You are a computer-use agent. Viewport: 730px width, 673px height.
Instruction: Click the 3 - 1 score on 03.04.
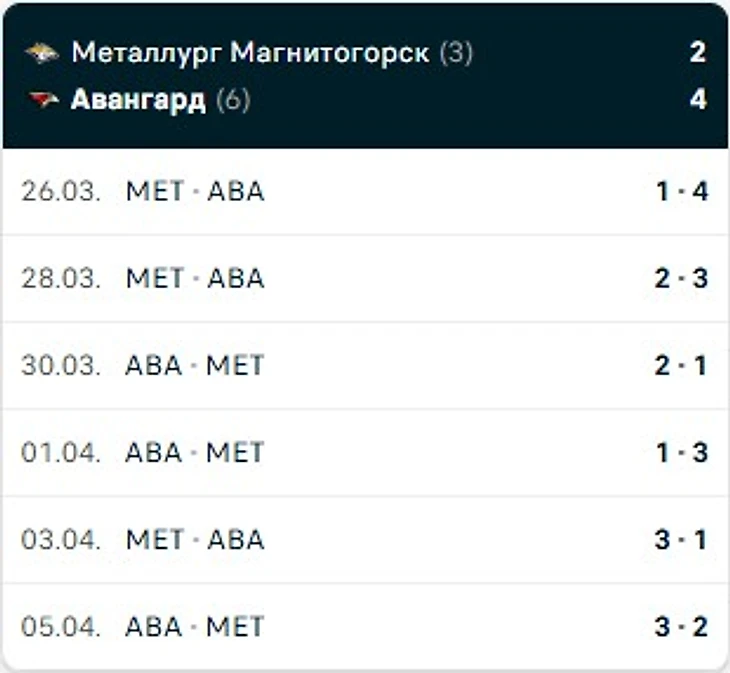681,539
